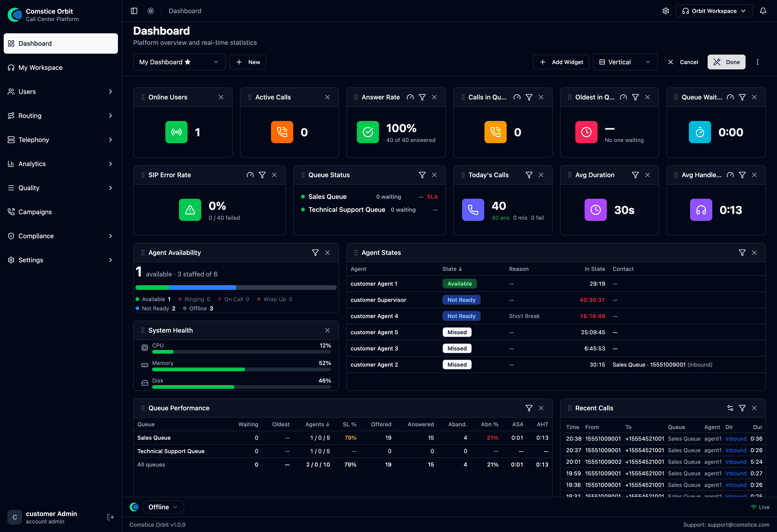The height and width of the screenshot is (532, 777).
Task: Open the filter on Answer Rate widget
Action: (422, 97)
